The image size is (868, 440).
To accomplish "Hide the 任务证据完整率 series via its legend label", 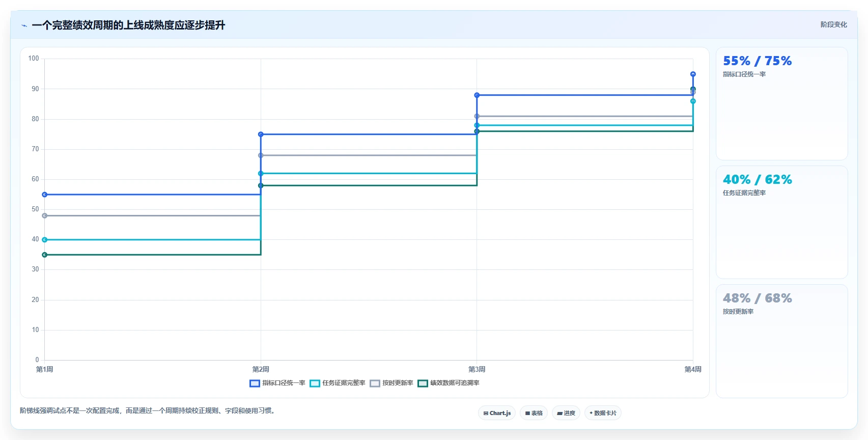I will (344, 383).
